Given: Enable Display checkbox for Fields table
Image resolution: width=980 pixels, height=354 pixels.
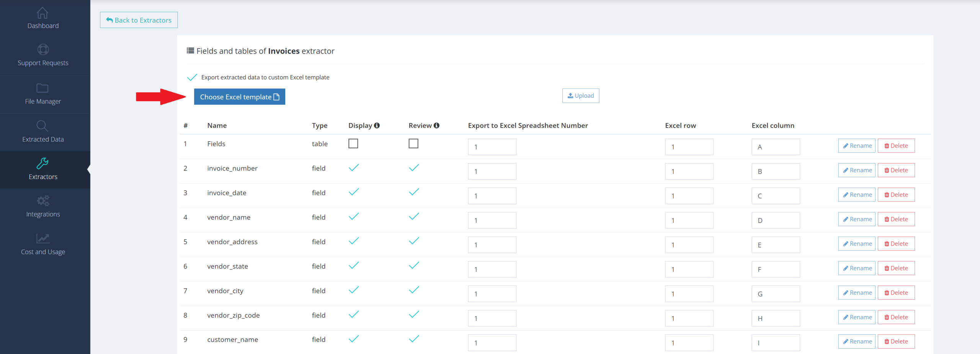Looking at the screenshot, I should [x=353, y=144].
